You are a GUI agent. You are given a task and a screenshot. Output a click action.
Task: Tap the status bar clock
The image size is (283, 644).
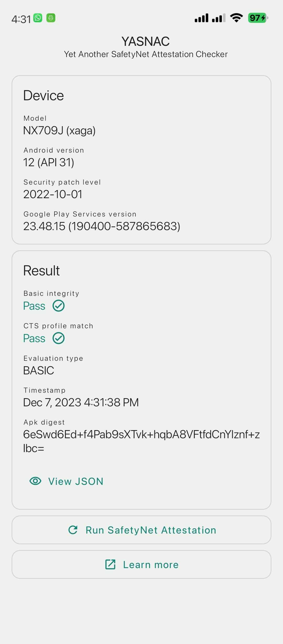(21, 19)
